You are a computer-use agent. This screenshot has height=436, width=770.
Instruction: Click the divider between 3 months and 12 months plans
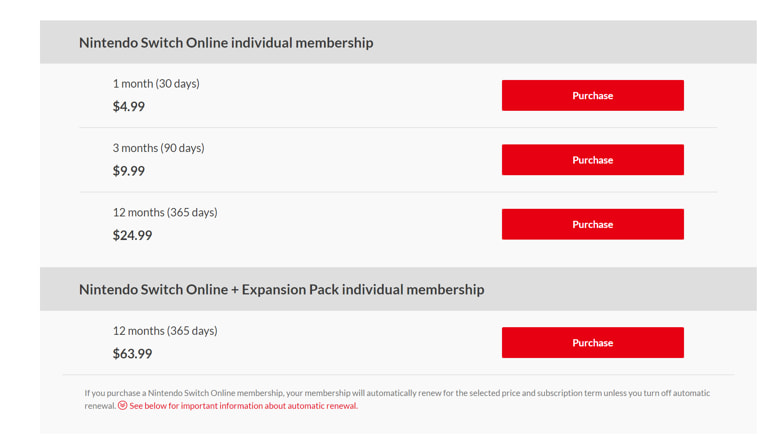pyautogui.click(x=398, y=192)
